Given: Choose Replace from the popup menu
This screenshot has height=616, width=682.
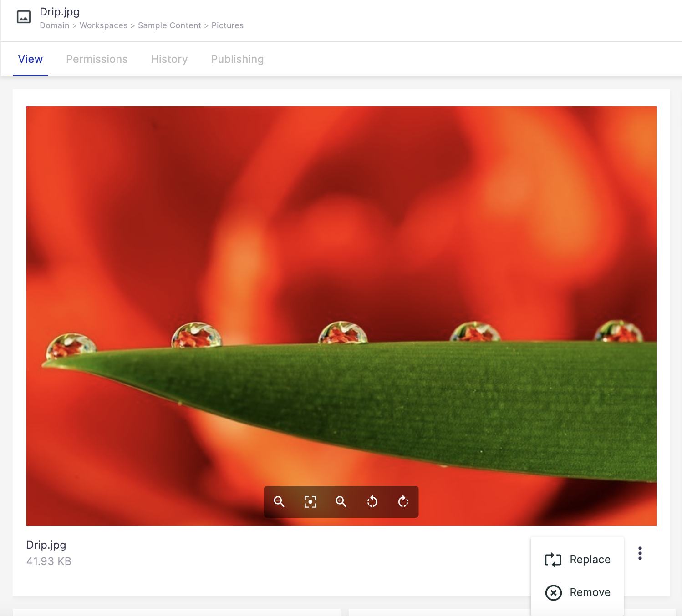Looking at the screenshot, I should click(577, 560).
